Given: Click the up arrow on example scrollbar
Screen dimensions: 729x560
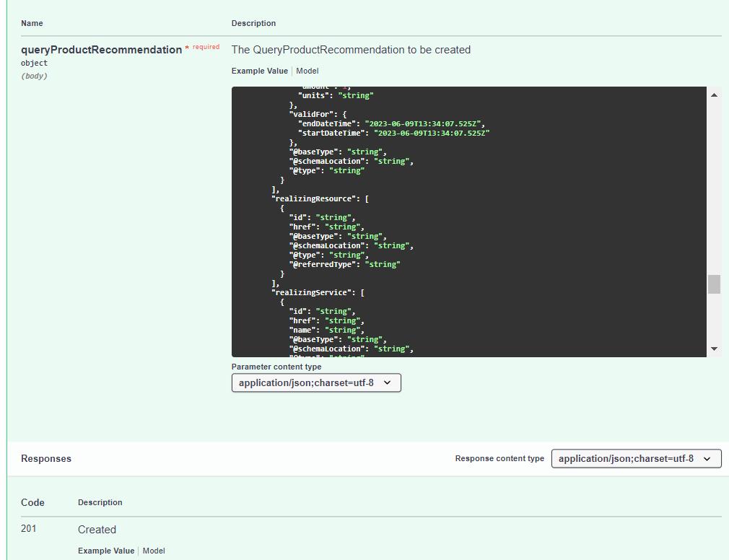Looking at the screenshot, I should pos(714,94).
